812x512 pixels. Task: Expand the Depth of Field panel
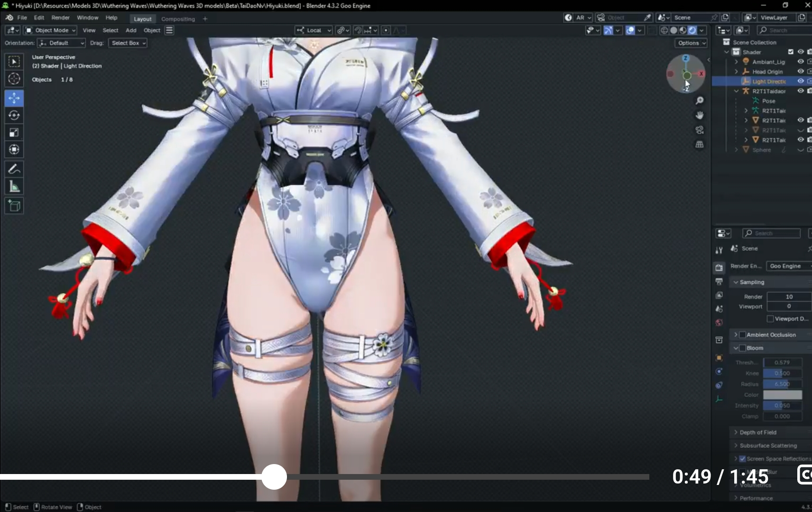coord(736,432)
